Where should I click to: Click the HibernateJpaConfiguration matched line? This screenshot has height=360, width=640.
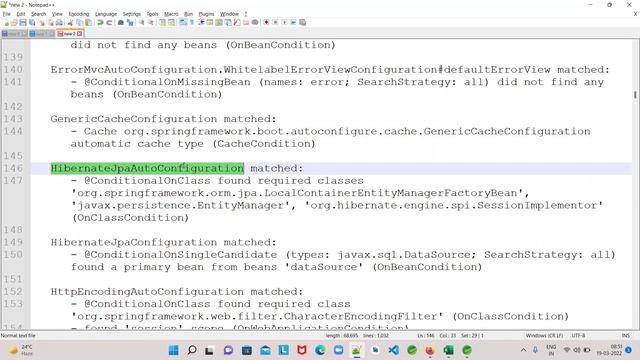point(163,242)
